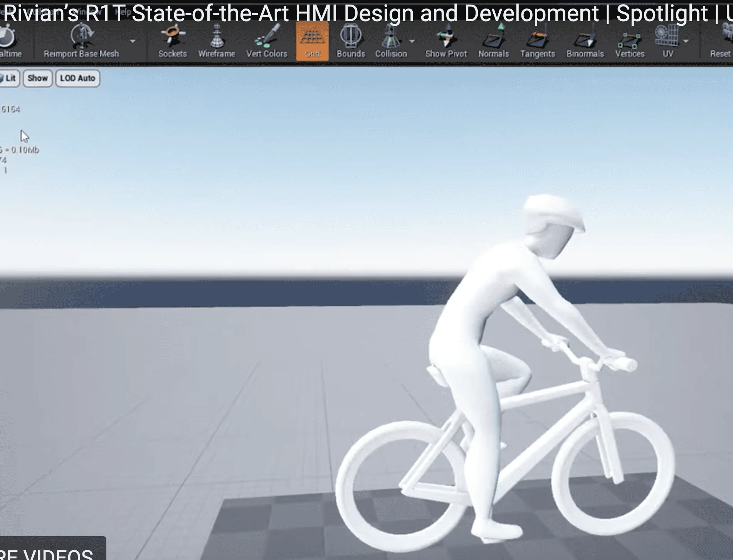
Task: Display mesh Tangents
Action: 537,41
